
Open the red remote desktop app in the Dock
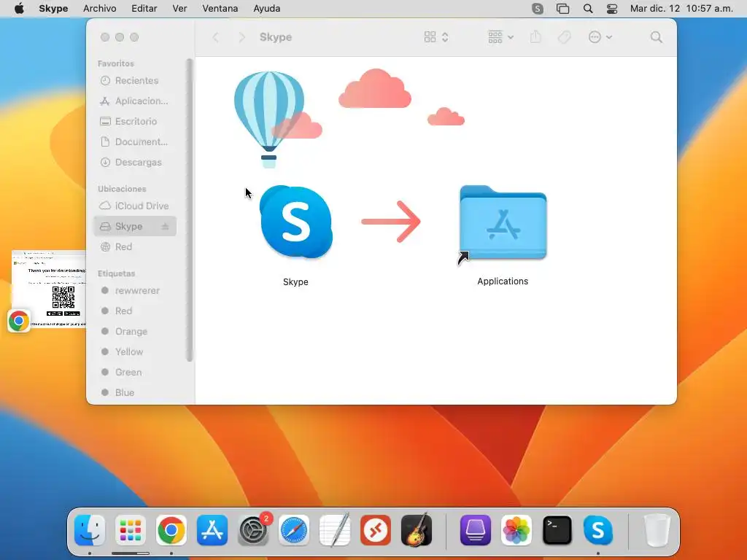click(x=376, y=530)
